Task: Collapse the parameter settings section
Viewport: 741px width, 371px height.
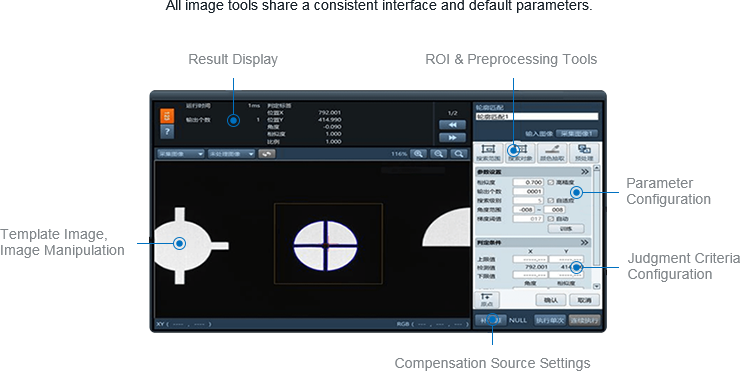Action: pyautogui.click(x=585, y=172)
